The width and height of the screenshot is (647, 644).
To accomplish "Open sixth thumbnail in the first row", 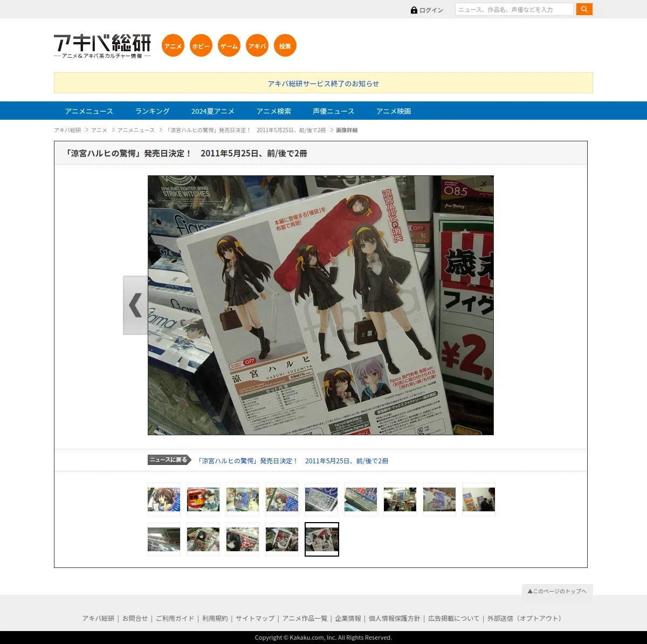I will 361,499.
